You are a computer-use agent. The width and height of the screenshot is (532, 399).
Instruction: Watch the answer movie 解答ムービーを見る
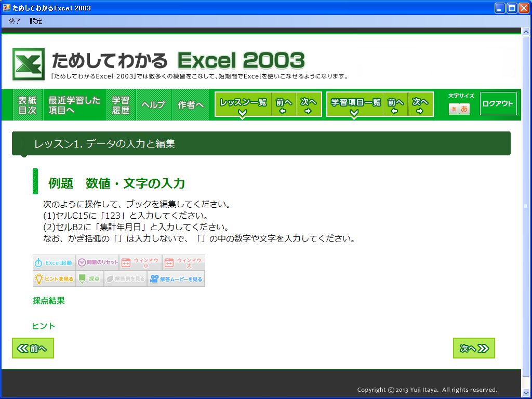pos(176,279)
